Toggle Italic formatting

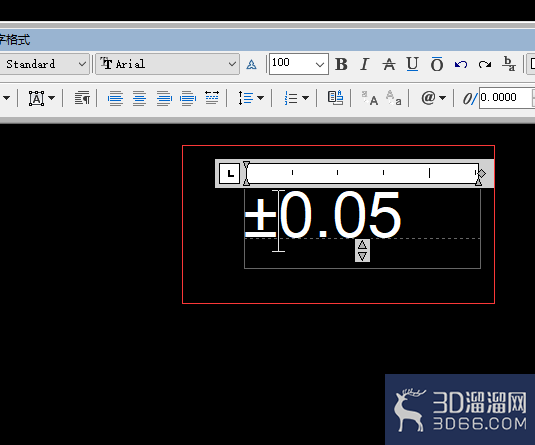click(364, 64)
